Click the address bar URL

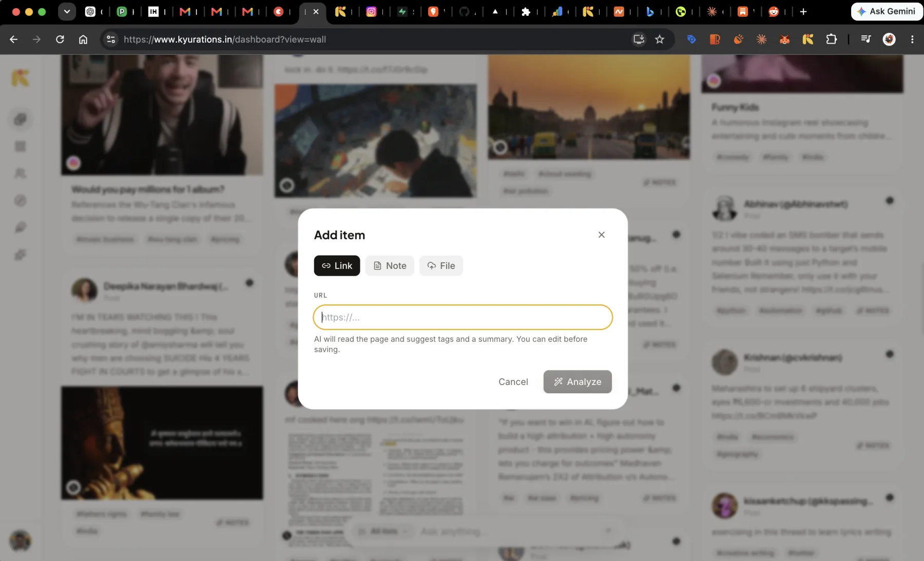coord(225,40)
